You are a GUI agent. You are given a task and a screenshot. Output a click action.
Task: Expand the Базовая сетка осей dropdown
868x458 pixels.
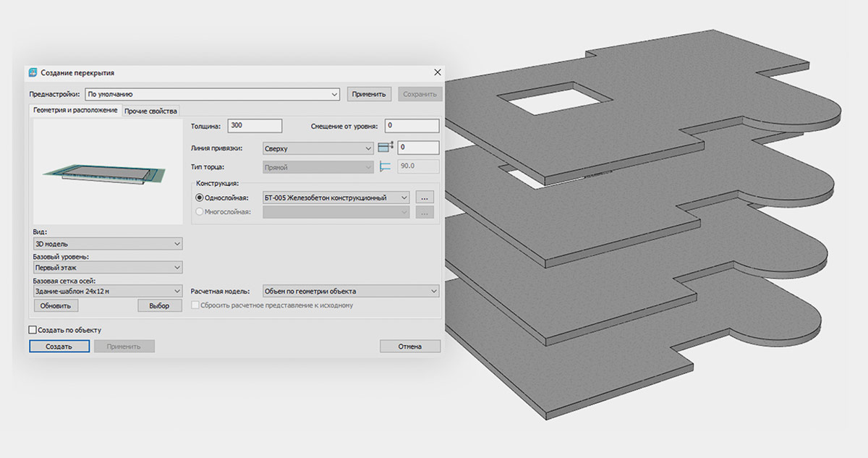tap(108, 291)
